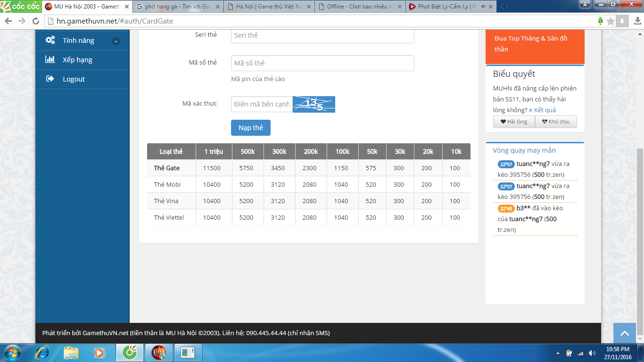Screen dimensions: 644x362
Task: Click the Mã số thẻ input field
Action: tap(322, 63)
